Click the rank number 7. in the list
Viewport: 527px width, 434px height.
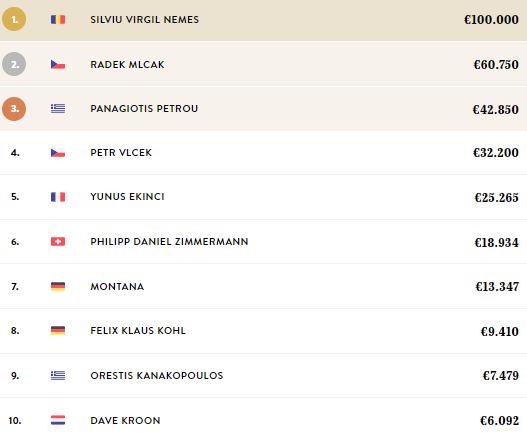point(15,286)
